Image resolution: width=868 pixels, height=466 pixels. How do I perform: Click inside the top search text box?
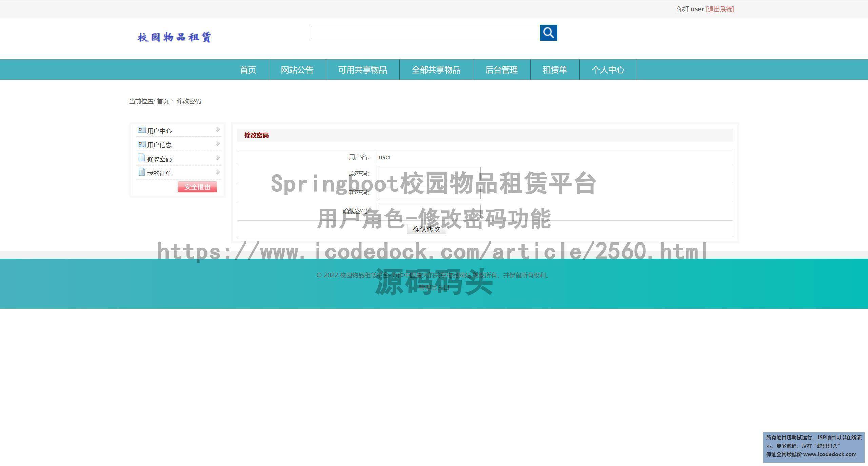point(425,33)
